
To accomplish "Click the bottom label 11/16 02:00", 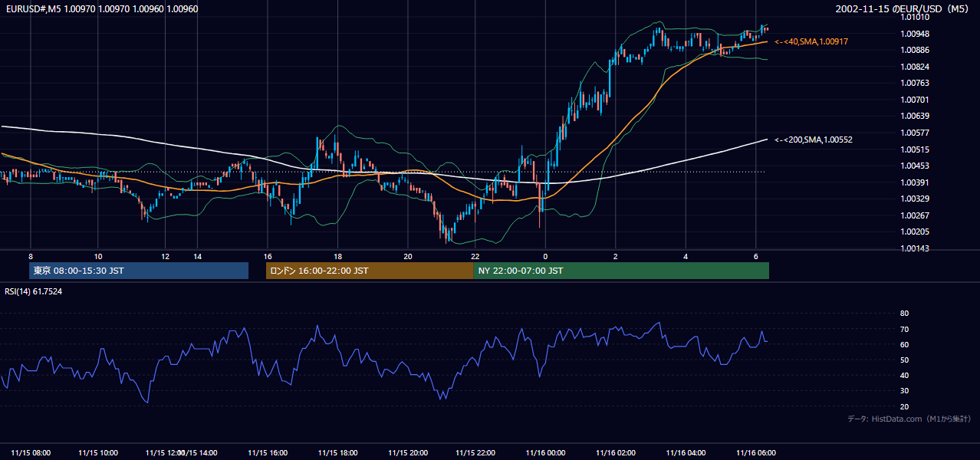I will click(x=616, y=452).
